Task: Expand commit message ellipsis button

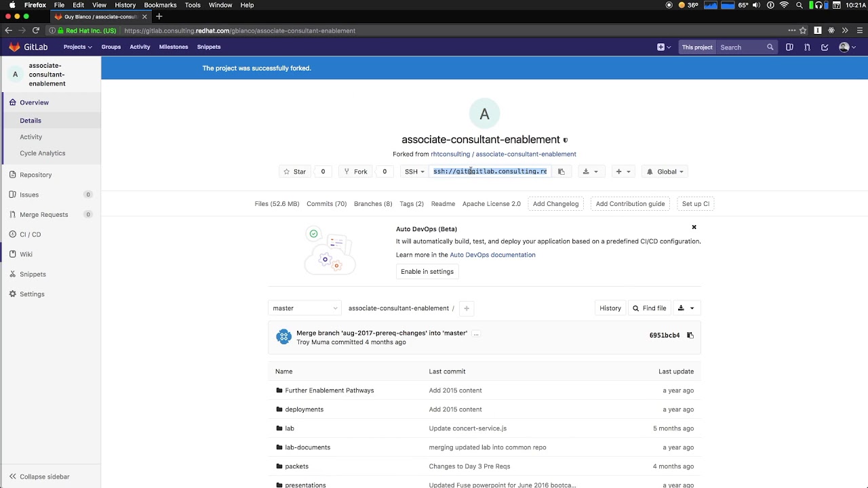Action: click(476, 333)
